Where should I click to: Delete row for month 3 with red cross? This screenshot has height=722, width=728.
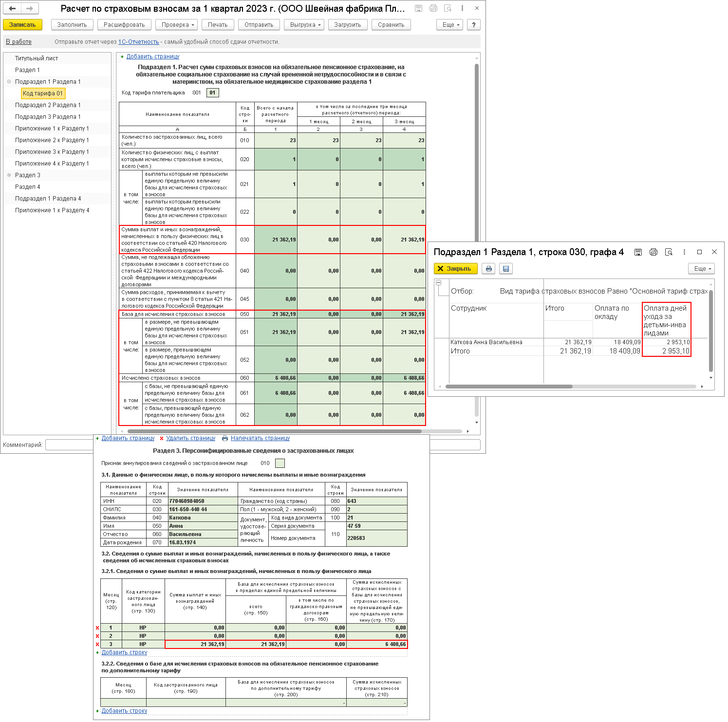click(97, 645)
